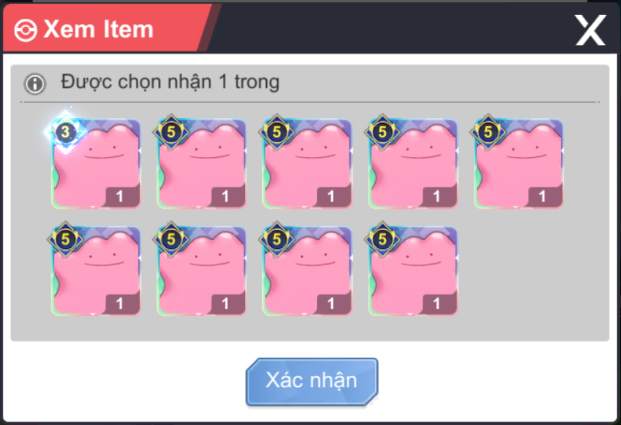
Task: Click 5-star badge on second top-row card
Action: [171, 132]
